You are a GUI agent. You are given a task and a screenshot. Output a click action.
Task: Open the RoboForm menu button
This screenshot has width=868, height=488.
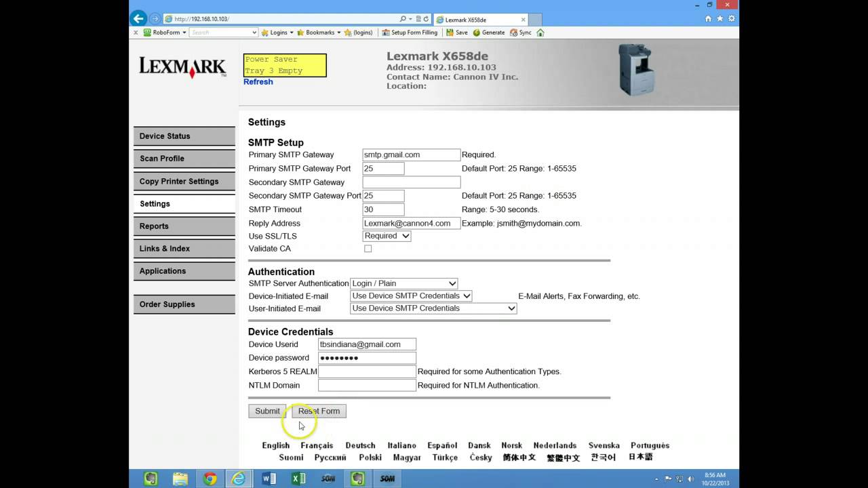pyautogui.click(x=165, y=33)
